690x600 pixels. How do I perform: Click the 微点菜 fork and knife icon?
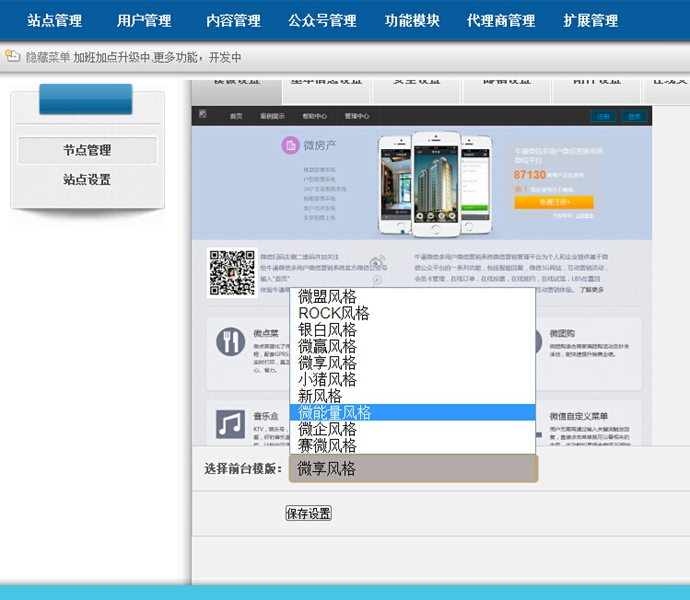[x=230, y=342]
